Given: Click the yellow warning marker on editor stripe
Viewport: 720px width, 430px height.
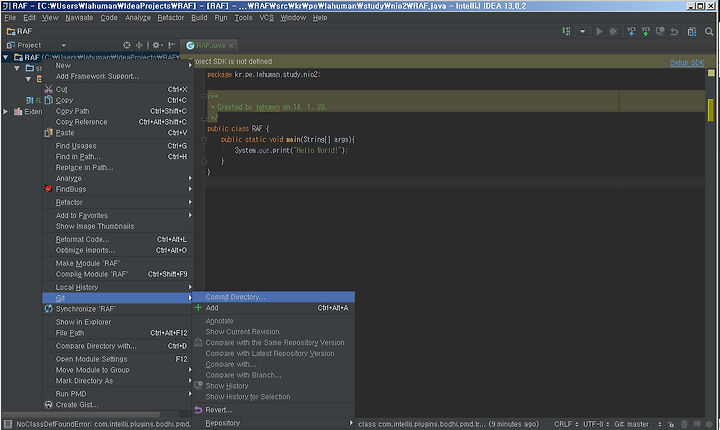Looking at the screenshot, I should click(x=711, y=110).
